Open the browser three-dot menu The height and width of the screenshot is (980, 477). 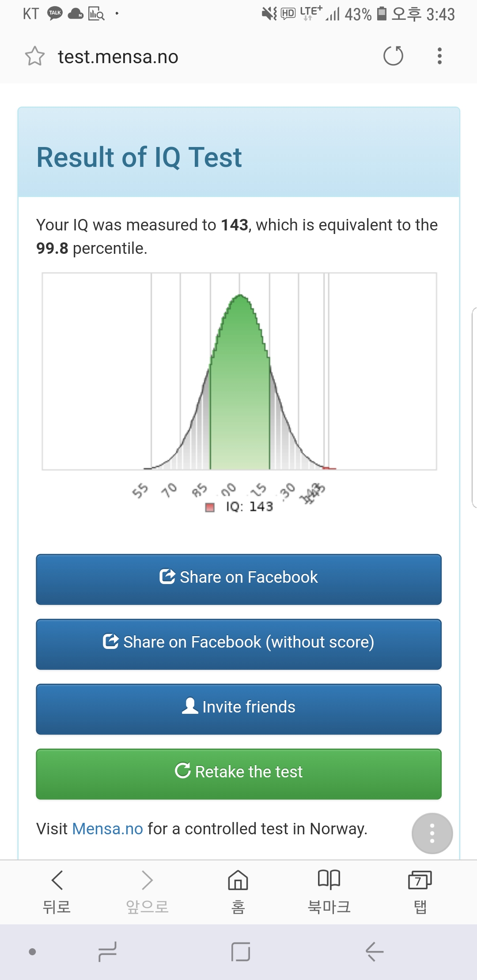coord(439,56)
